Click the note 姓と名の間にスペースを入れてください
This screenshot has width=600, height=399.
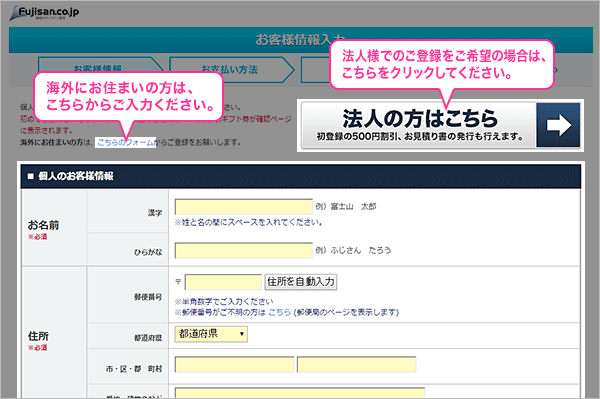[248, 222]
